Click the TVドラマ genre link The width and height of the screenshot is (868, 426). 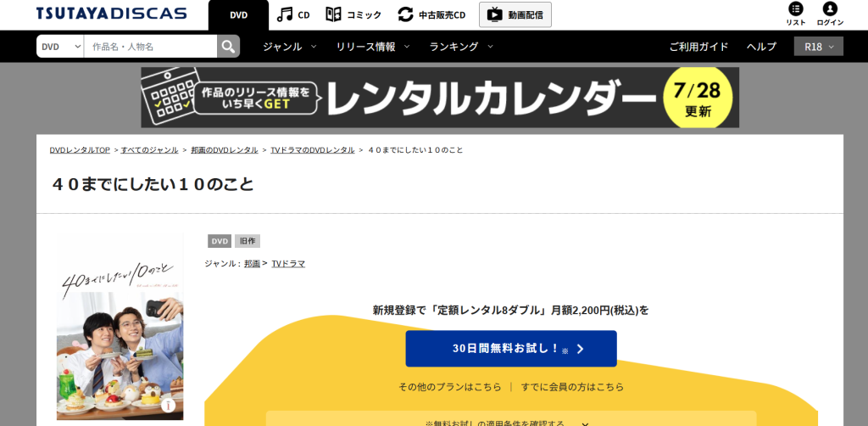(x=288, y=264)
